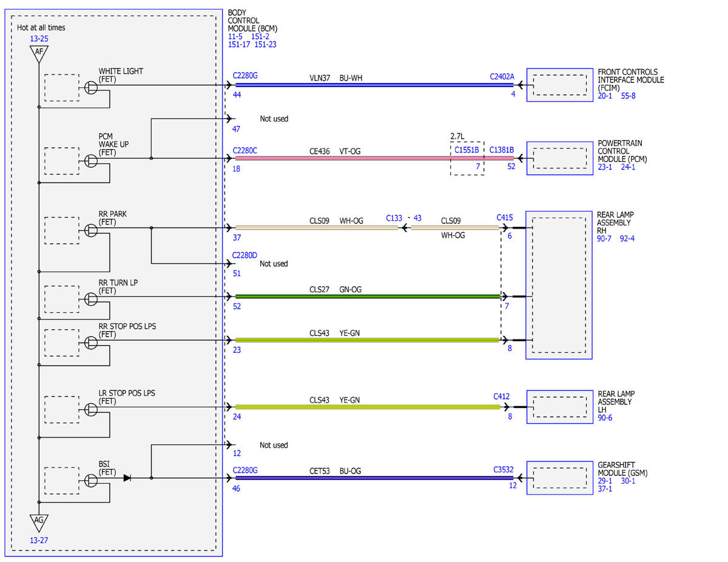Open GSM page reference 29-1

click(605, 481)
